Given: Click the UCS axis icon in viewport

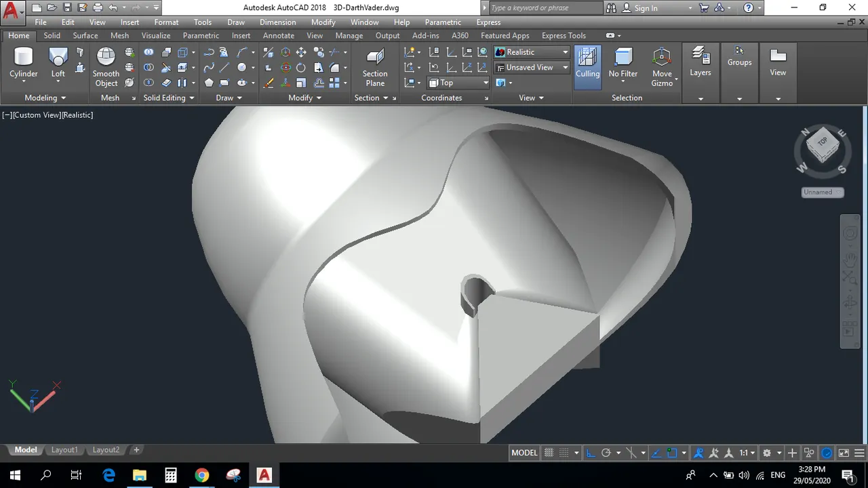Looking at the screenshot, I should [x=35, y=396].
